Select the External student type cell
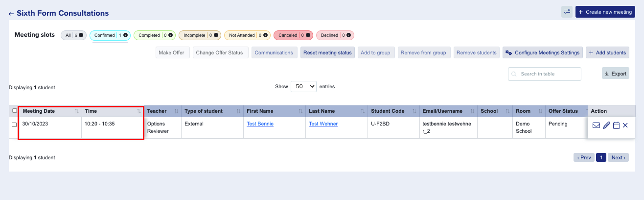This screenshot has width=644, height=200. coord(212,128)
